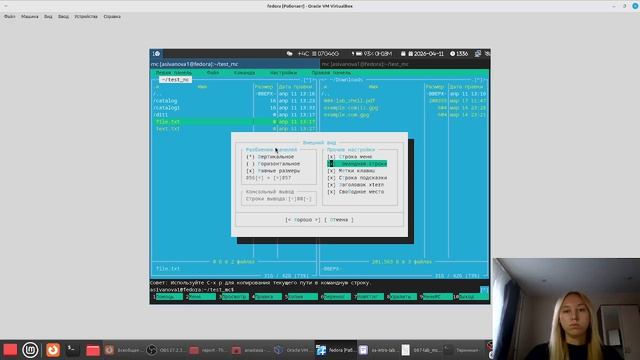Open the Левая панель menu in mc
This screenshot has width=640, height=360.
point(173,73)
